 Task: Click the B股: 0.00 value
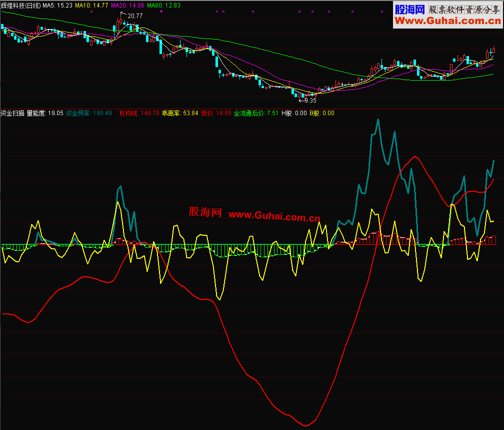pos(322,113)
